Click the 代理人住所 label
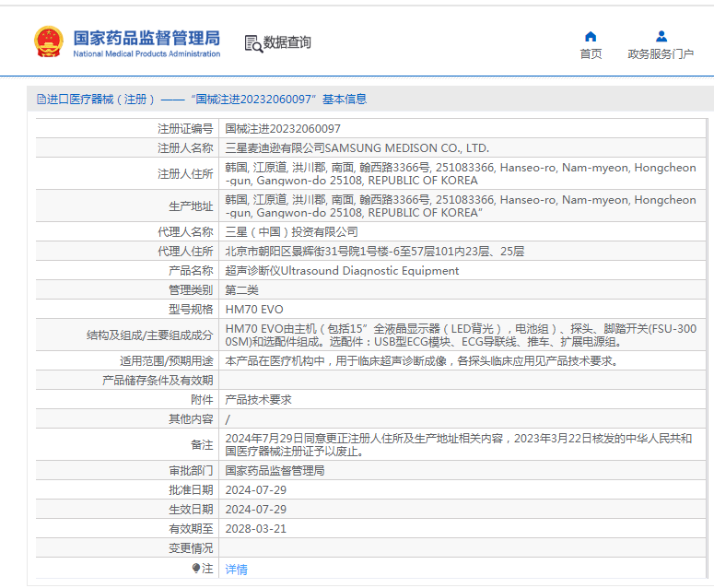This screenshot has width=714, height=588. [185, 252]
